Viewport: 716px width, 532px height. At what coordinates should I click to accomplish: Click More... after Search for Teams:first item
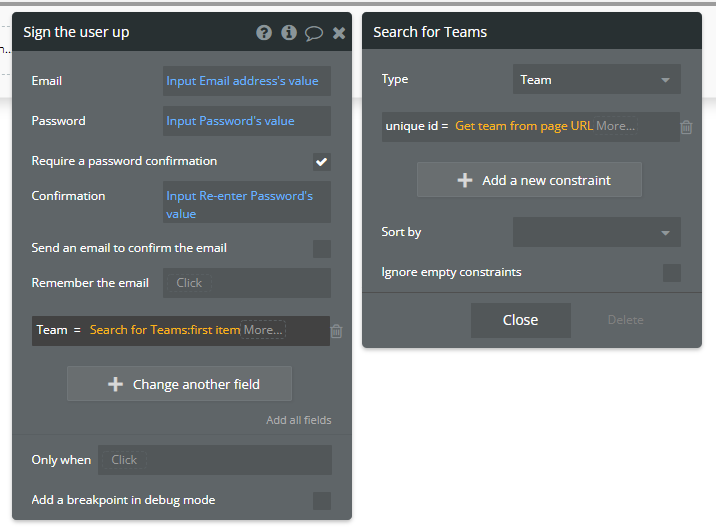coord(263,330)
